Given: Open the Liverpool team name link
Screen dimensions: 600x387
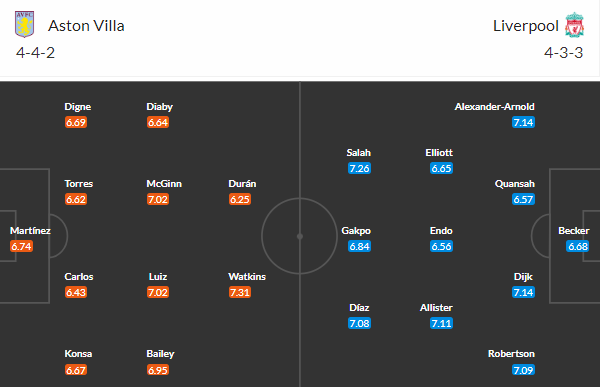Looking at the screenshot, I should (526, 26).
